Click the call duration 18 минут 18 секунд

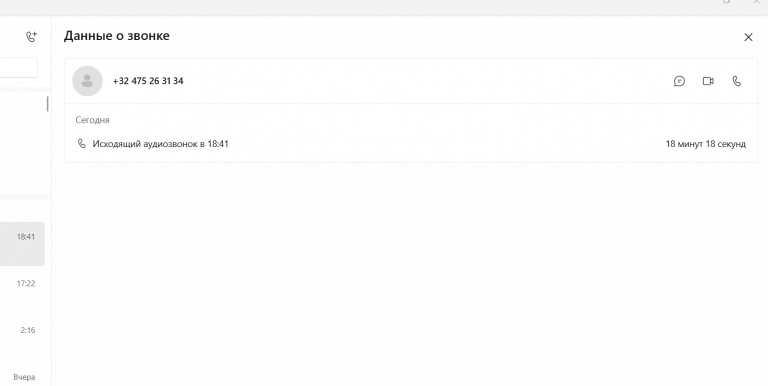(705, 144)
